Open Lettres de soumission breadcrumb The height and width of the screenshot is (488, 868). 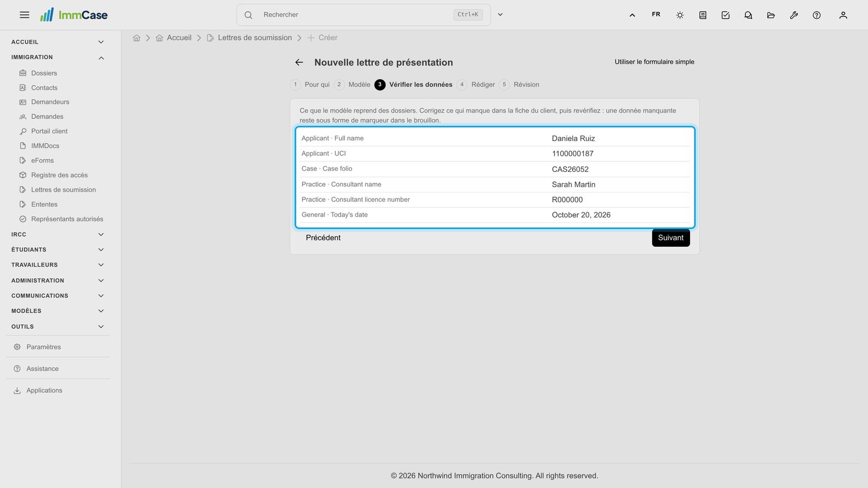[249, 38]
